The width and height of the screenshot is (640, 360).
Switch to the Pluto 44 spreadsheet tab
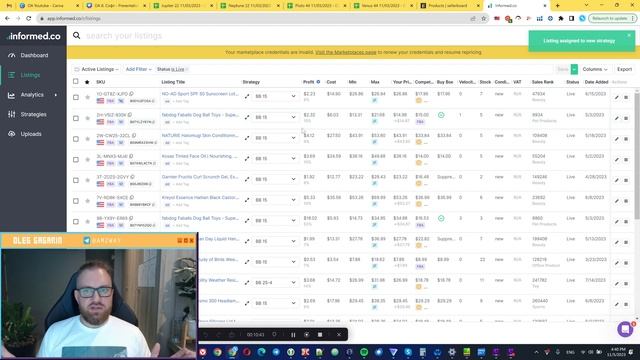pyautogui.click(x=317, y=6)
